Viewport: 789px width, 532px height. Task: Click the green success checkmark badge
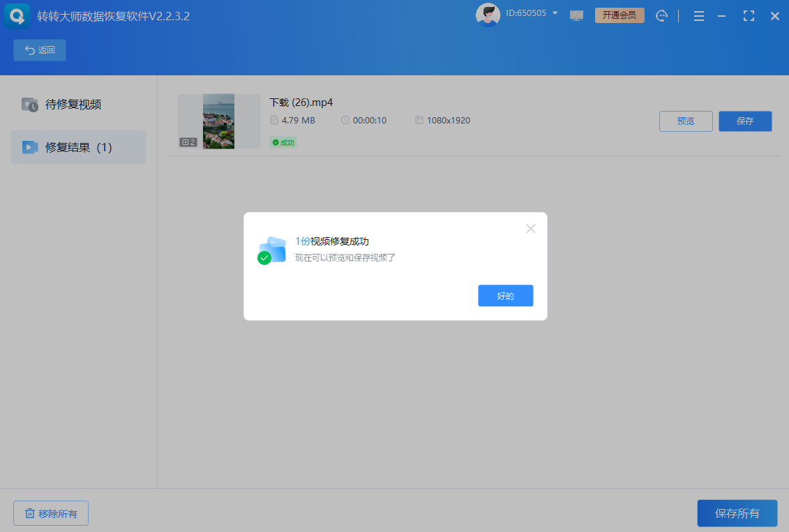(x=283, y=142)
